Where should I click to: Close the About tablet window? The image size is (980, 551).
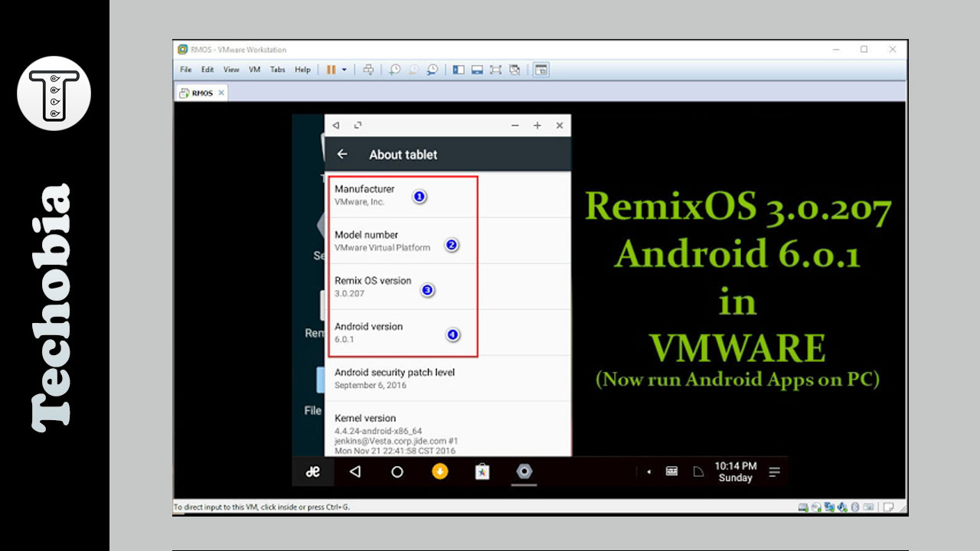(560, 126)
